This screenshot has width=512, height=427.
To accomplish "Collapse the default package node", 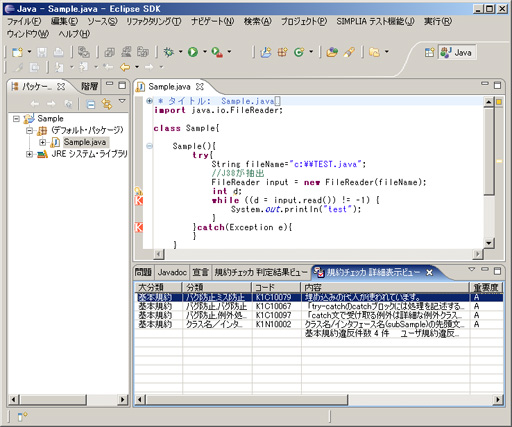I will point(29,130).
